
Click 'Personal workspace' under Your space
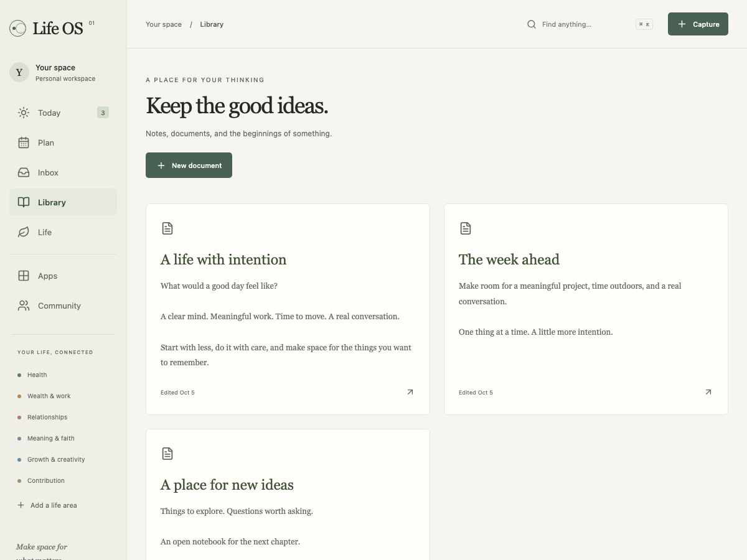tap(65, 79)
